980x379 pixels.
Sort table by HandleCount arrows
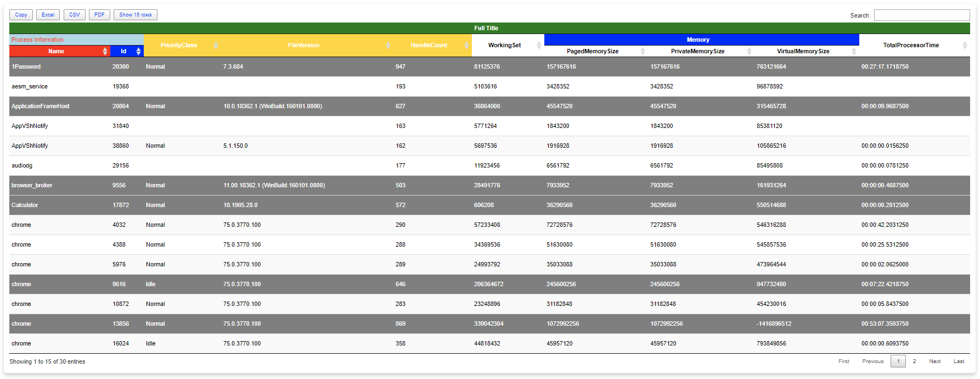[466, 45]
